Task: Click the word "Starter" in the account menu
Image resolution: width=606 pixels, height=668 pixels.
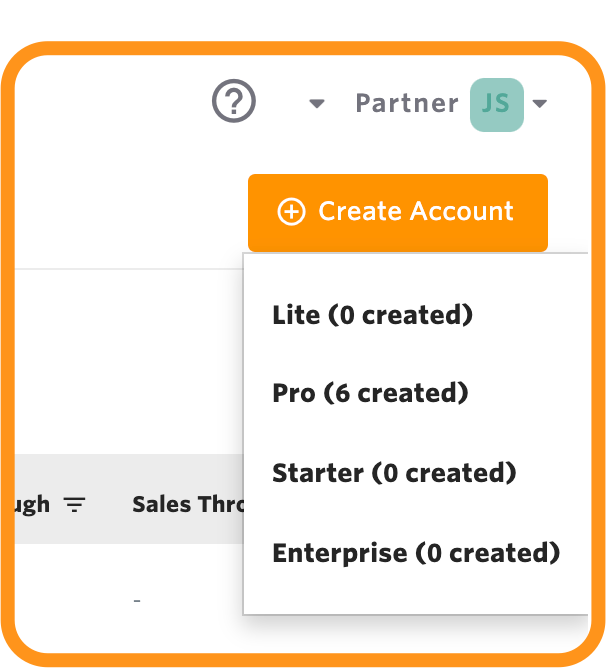Action: 318,473
